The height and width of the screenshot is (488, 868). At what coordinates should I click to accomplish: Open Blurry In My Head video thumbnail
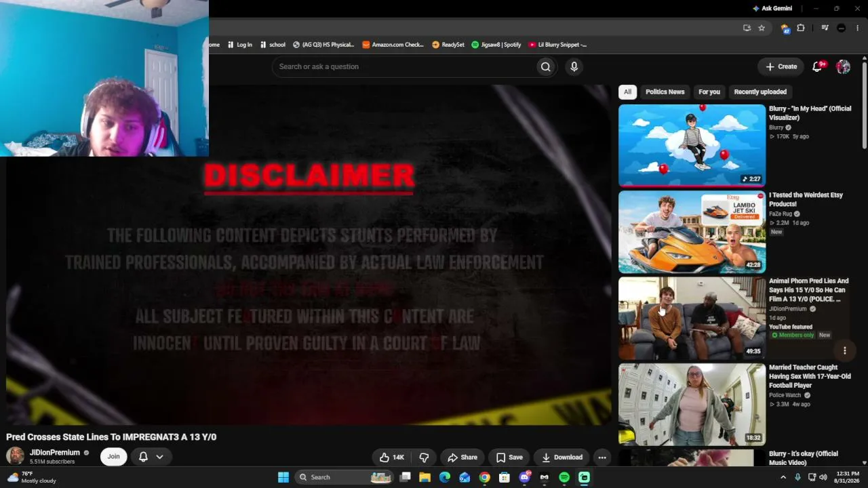pyautogui.click(x=692, y=146)
